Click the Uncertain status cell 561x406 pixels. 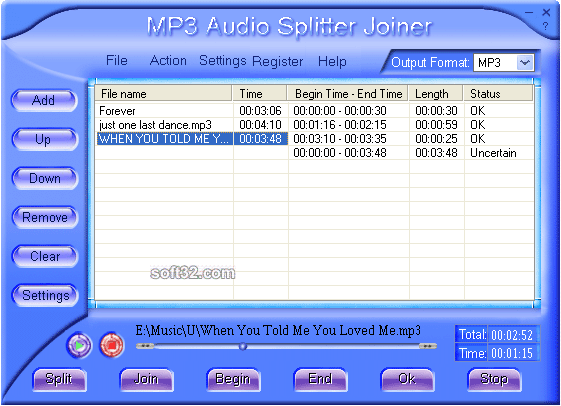pos(499,153)
